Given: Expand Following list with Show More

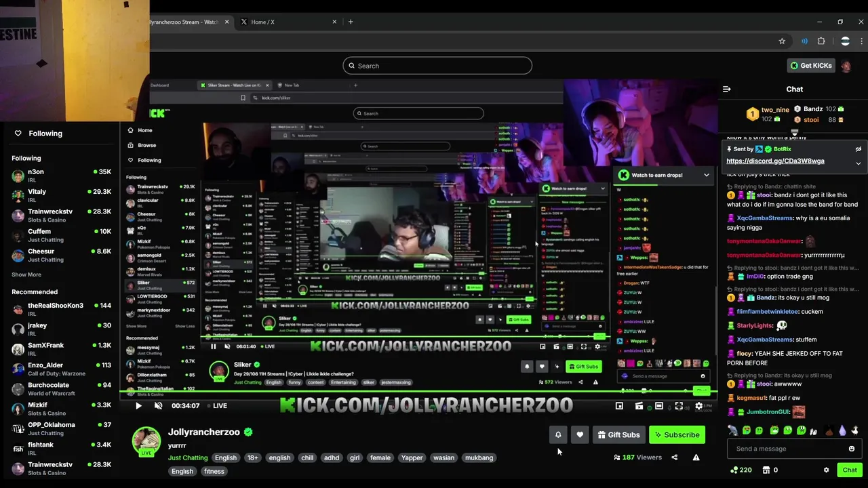Looking at the screenshot, I should click(26, 274).
